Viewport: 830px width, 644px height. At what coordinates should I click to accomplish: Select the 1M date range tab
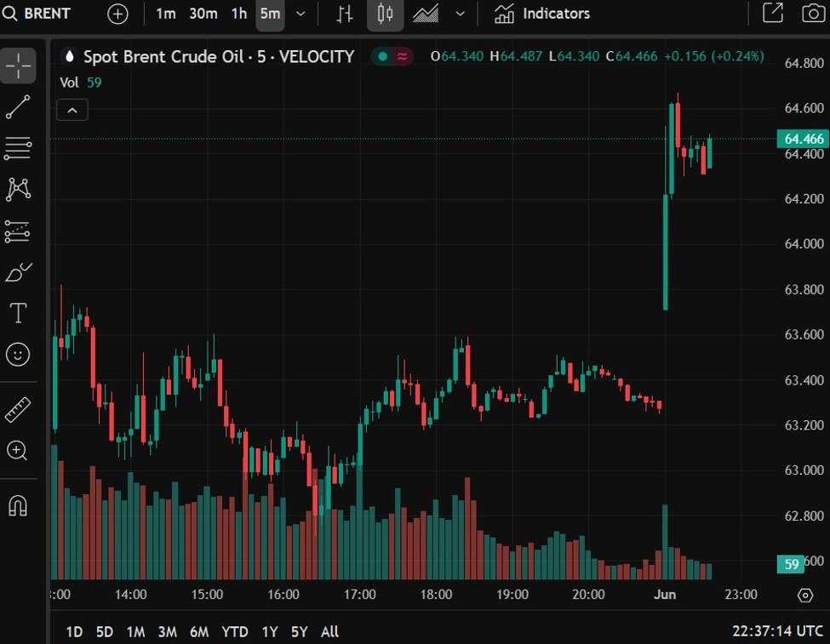tap(135, 631)
